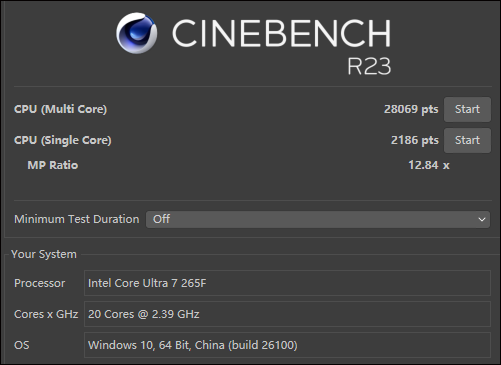The height and width of the screenshot is (365, 501).
Task: Click the 12.84 x ratio value
Action: click(x=429, y=165)
